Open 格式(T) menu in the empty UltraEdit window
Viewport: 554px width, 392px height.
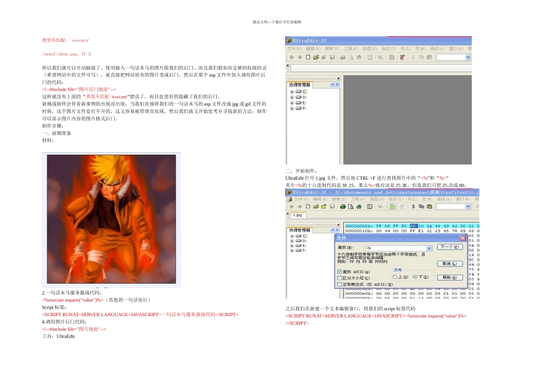[388, 49]
